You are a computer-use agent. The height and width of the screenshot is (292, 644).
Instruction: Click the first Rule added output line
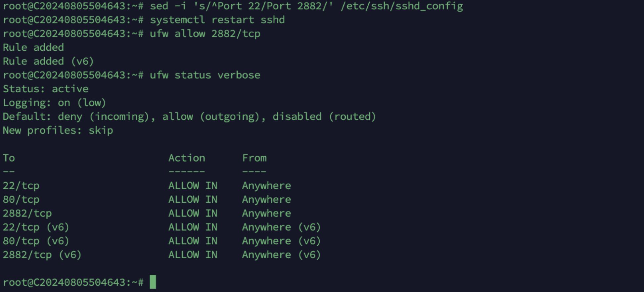pyautogui.click(x=33, y=48)
